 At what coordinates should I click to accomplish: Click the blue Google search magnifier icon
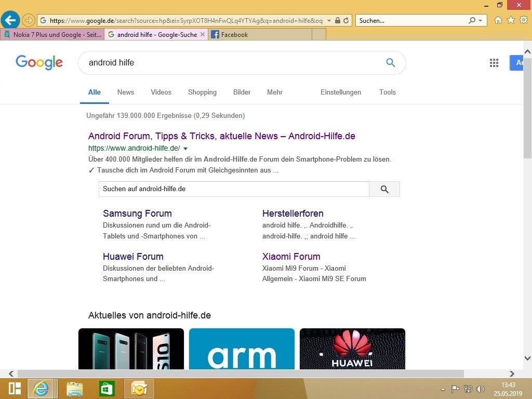tap(391, 62)
